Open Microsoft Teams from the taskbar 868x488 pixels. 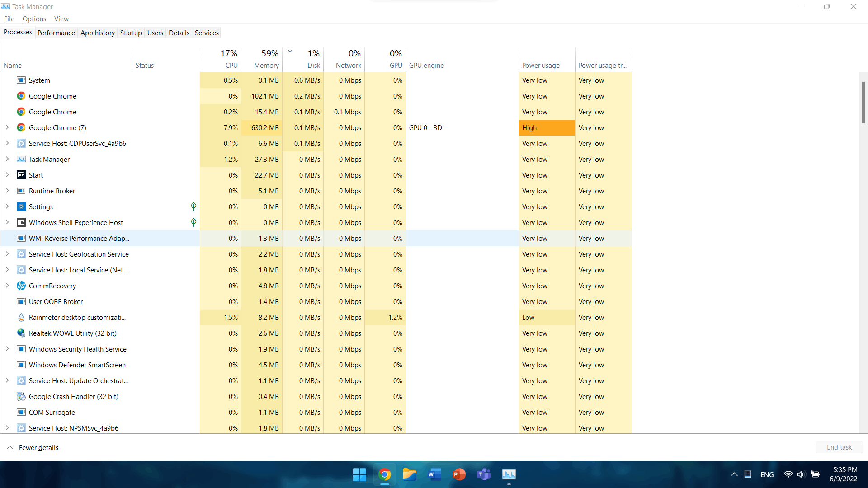pos(484,474)
